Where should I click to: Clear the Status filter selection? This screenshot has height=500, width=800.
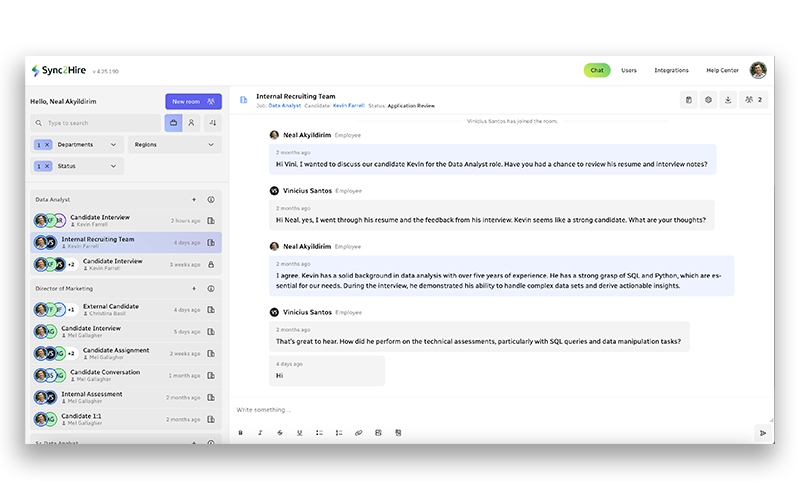[x=47, y=166]
